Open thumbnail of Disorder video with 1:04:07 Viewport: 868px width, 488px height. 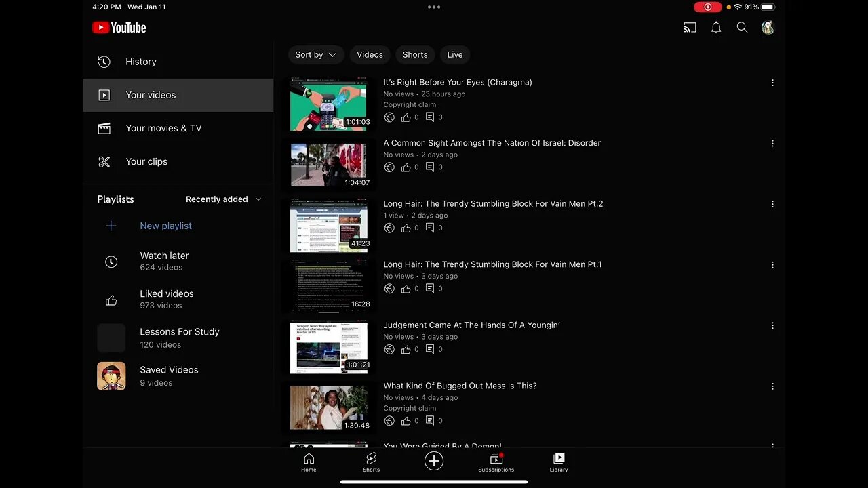329,165
